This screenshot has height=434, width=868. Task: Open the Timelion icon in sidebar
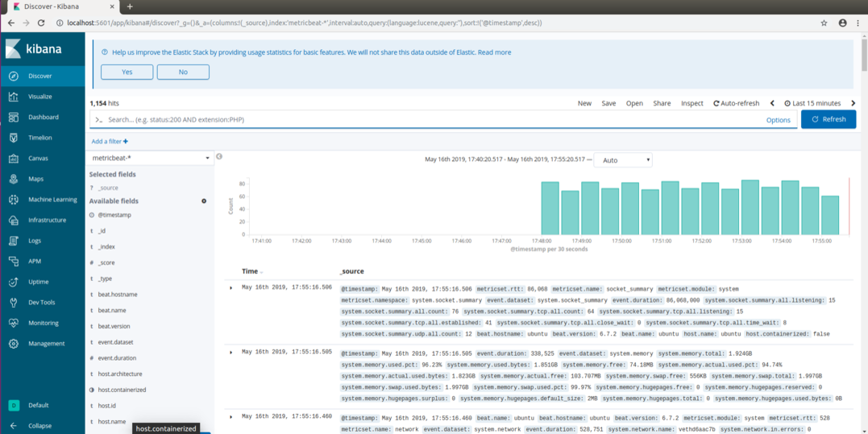coord(14,138)
